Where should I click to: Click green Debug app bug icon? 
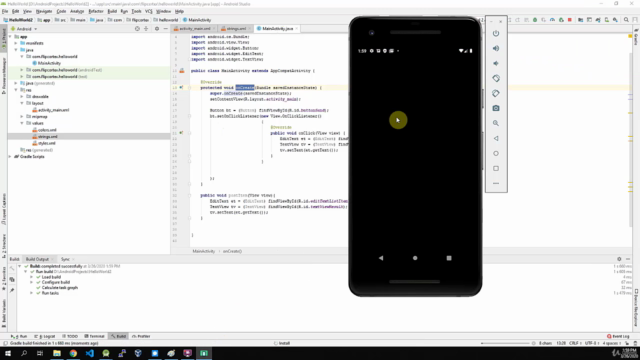[x=535, y=20]
